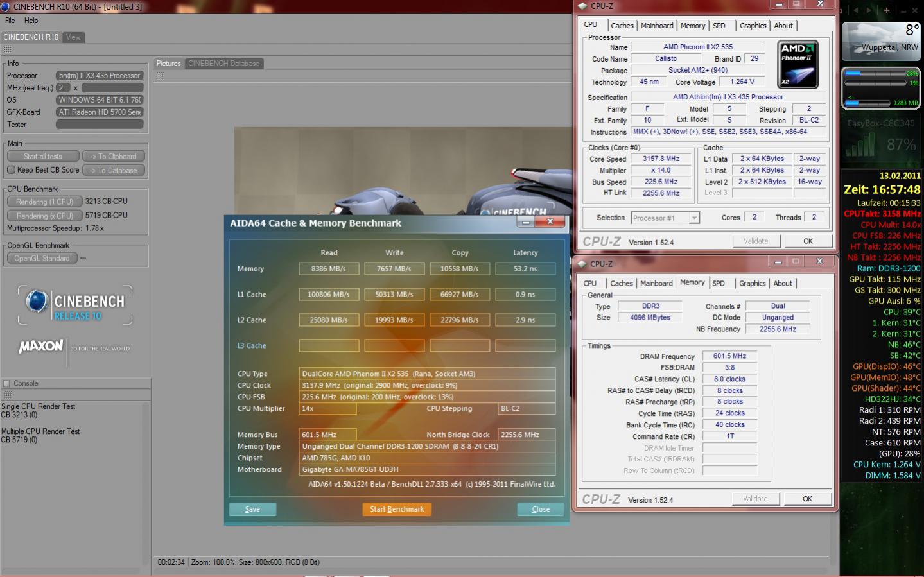The image size is (924, 577).
Task: Open Mainboard tab in upper CPU-Z window
Action: click(657, 26)
